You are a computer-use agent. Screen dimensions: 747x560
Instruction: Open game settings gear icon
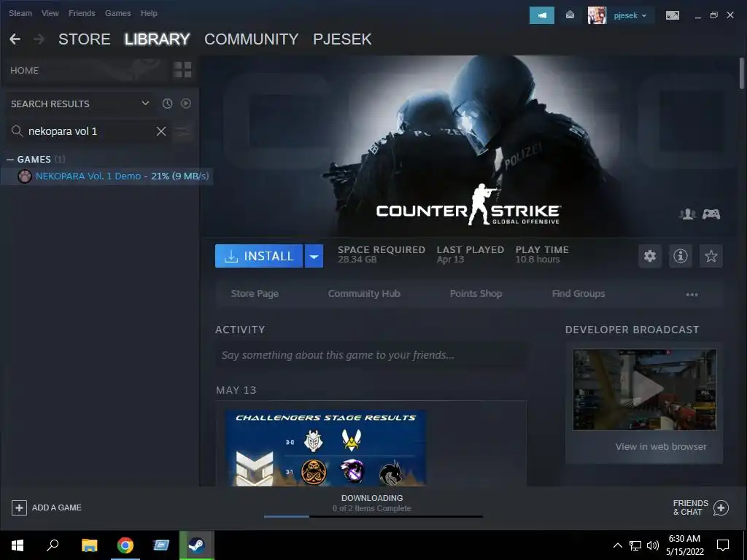650,256
